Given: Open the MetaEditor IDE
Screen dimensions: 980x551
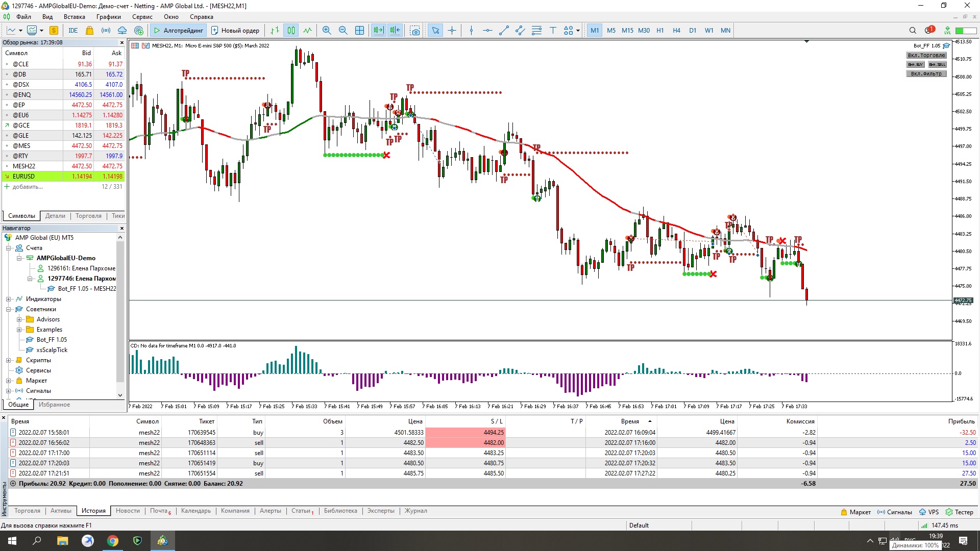Looking at the screenshot, I should click(x=73, y=30).
